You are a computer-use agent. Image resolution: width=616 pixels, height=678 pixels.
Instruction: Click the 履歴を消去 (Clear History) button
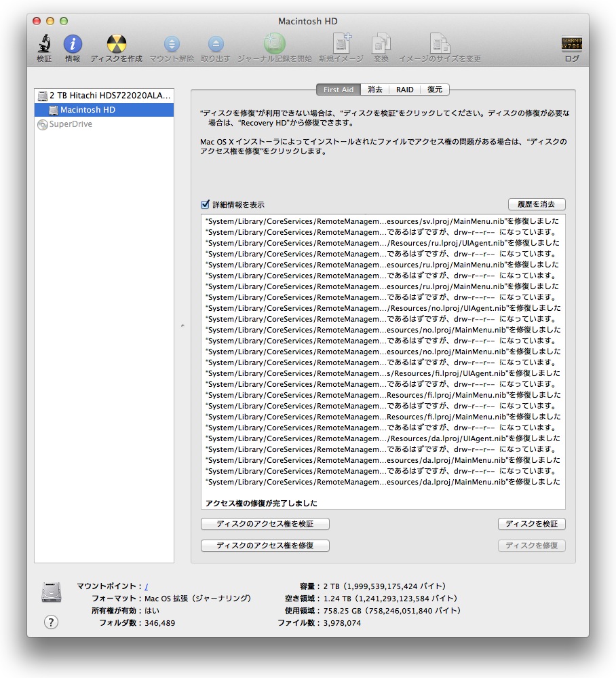pyautogui.click(x=536, y=204)
